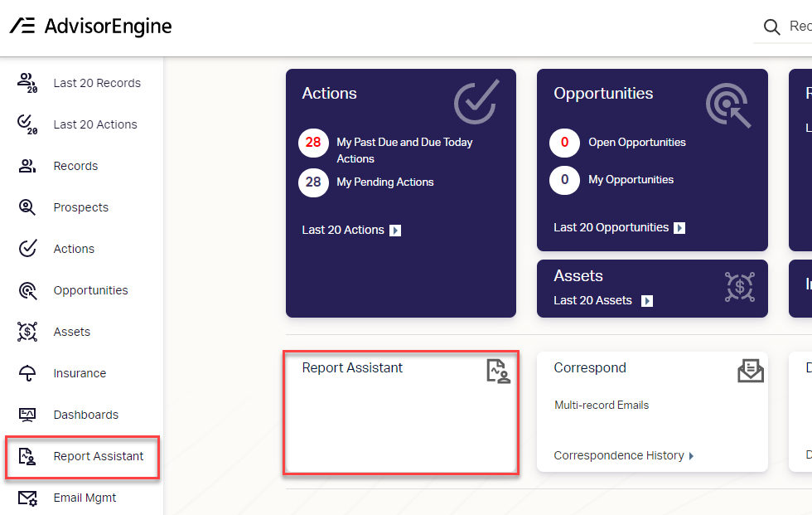This screenshot has height=515, width=812.
Task: Click the Prospects magnifier-person icon
Action: [27, 207]
